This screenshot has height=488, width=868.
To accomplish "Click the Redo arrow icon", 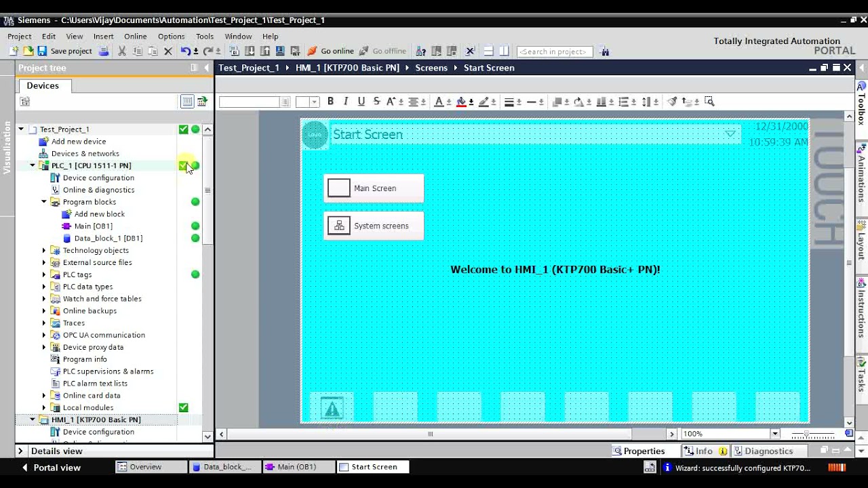I will point(208,51).
